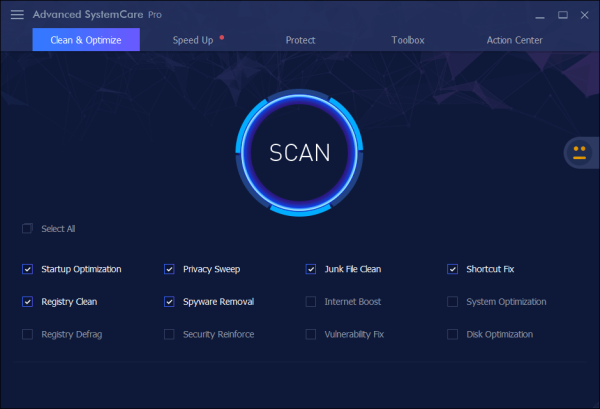Enable Vulnerability Fix
Image resolution: width=600 pixels, height=409 pixels.
click(311, 334)
